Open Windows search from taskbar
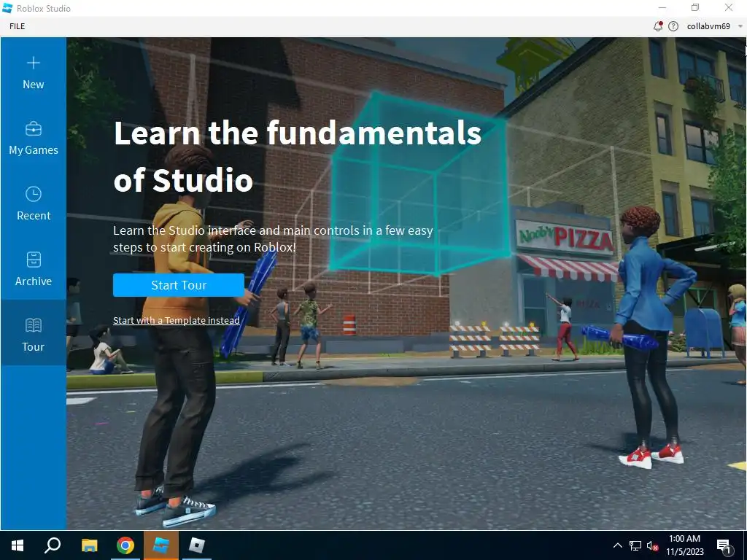747x560 pixels. pyautogui.click(x=53, y=545)
